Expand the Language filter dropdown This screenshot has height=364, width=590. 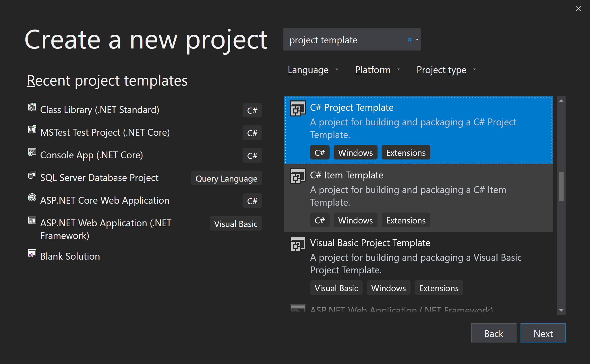click(x=312, y=70)
